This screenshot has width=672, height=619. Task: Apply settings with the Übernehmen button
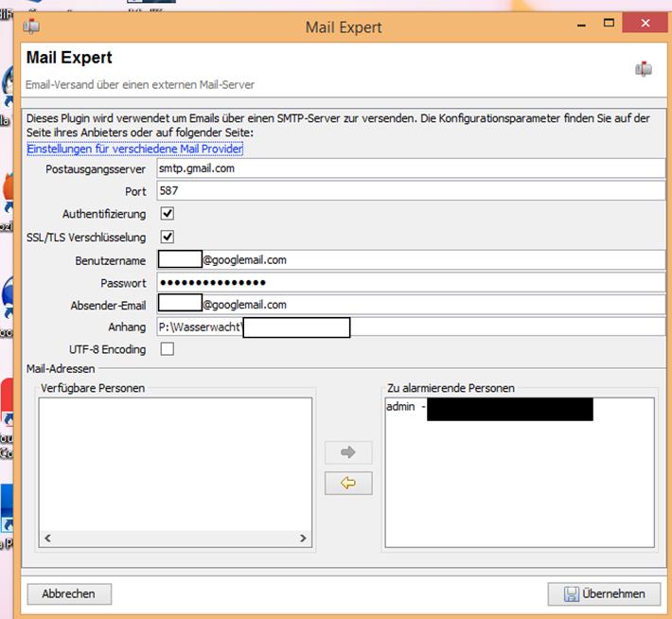click(x=603, y=593)
